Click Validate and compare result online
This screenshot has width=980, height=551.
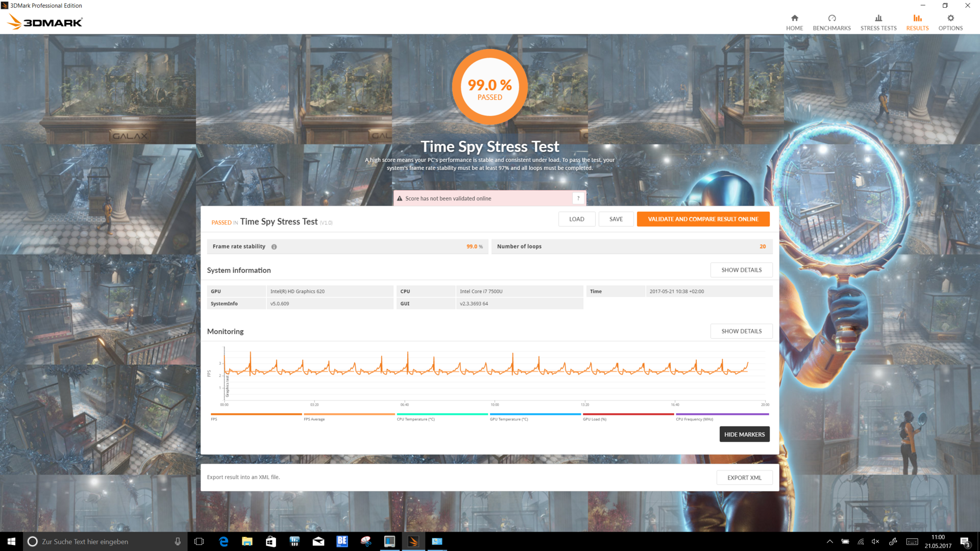[703, 219]
